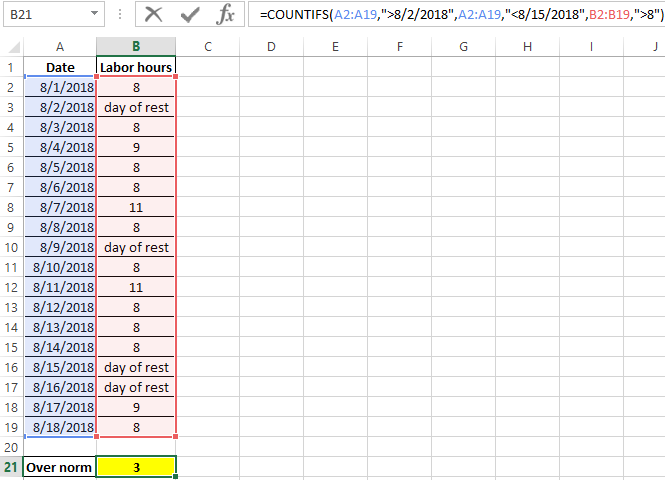This screenshot has width=665, height=480.
Task: Select the cell with date 8/14/2018
Action: tap(60, 347)
